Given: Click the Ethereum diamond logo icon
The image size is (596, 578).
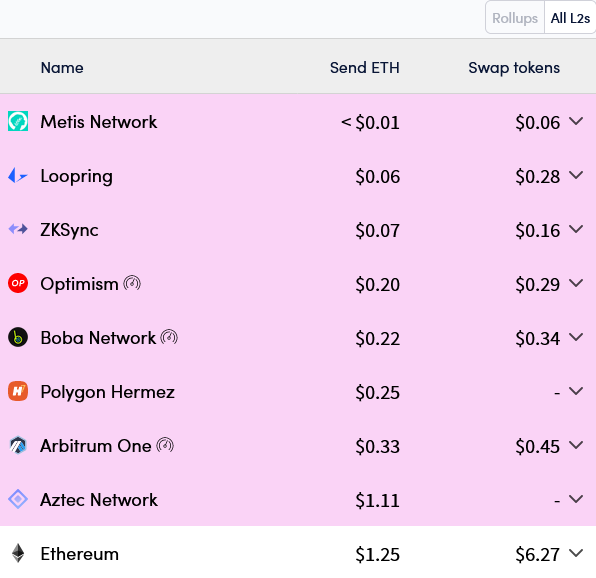Looking at the screenshot, I should pyautogui.click(x=18, y=553).
